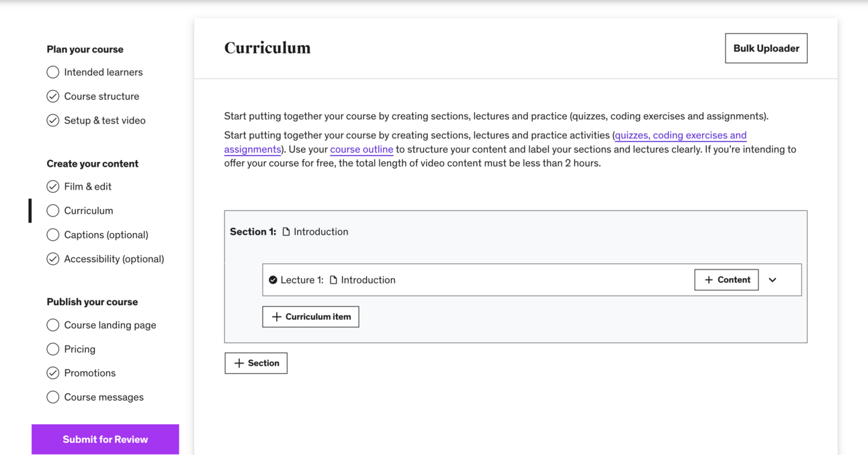Select the Intended learners circle

point(53,72)
